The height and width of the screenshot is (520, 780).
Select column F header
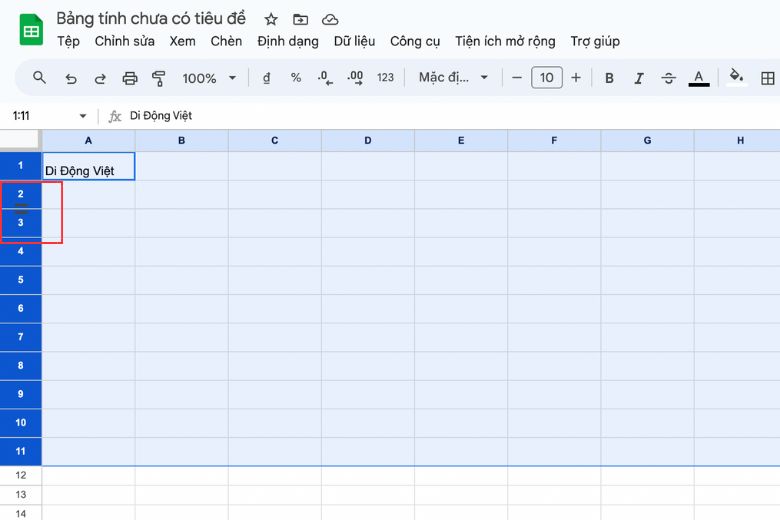point(554,141)
